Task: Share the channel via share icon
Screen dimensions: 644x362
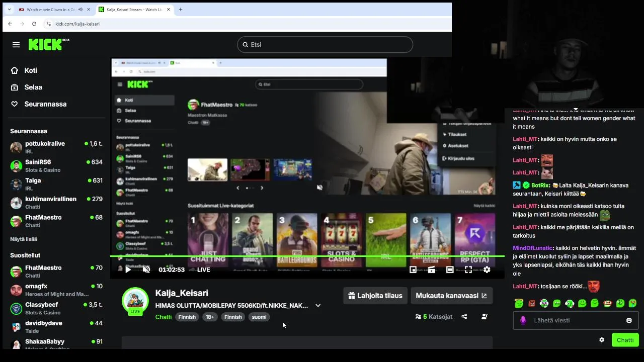Action: 464,317
